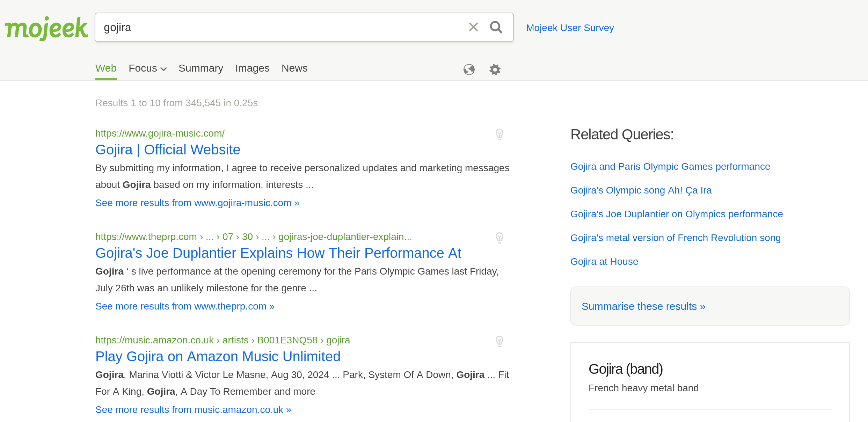
Task: Click the Gojira (band) infobox heading
Action: (x=625, y=369)
